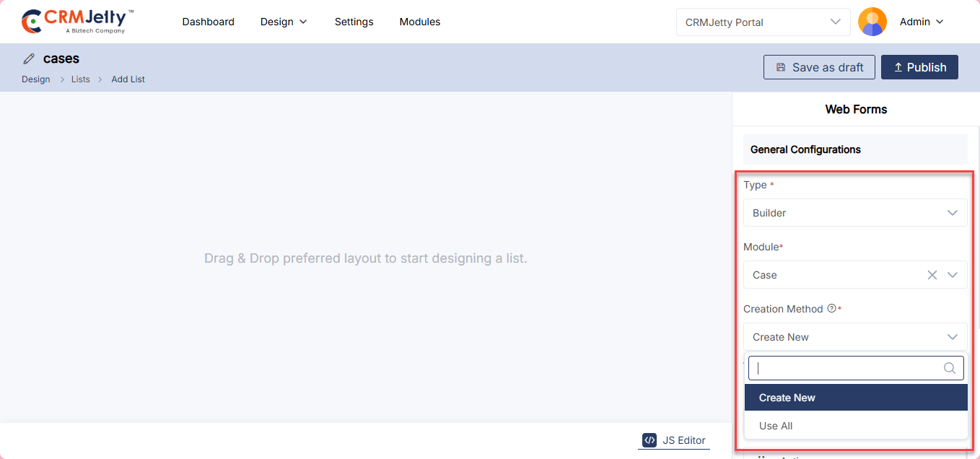The width and height of the screenshot is (980, 459).
Task: Click the Lists breadcrumb link
Action: tap(80, 79)
